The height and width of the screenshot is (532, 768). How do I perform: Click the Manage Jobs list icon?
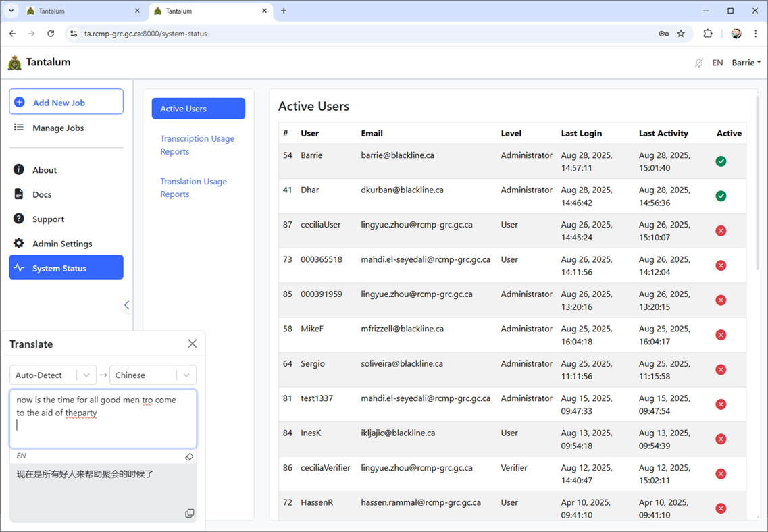[x=19, y=127]
